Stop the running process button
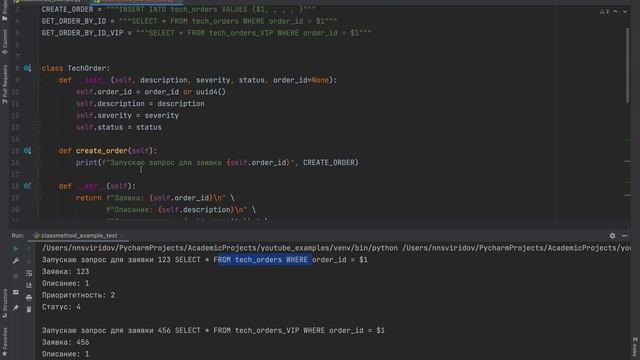Image resolution: width=640 pixels, height=360 pixels. 16,276
